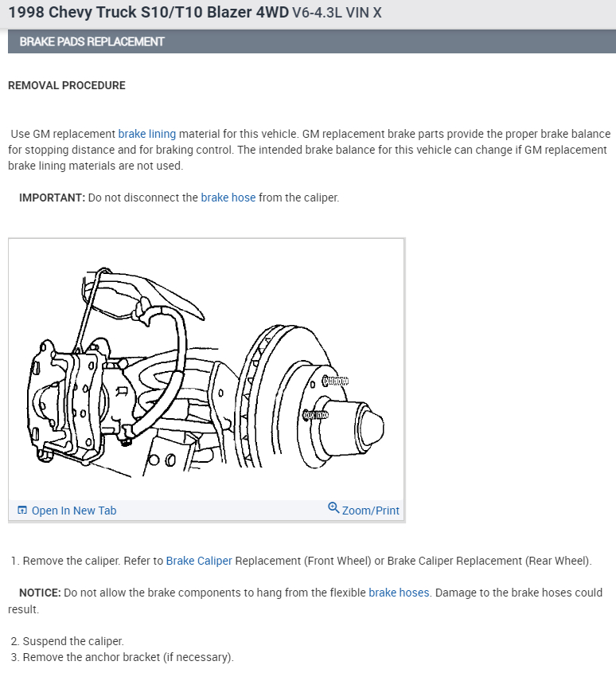This screenshot has height=677, width=616.
Task: Click the 'NOTICE:' label
Action: point(40,593)
